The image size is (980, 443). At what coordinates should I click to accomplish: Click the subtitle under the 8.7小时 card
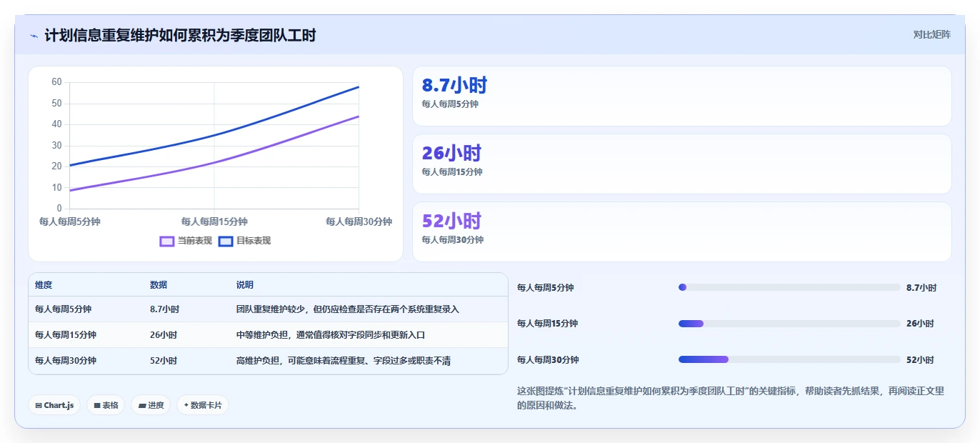450,104
